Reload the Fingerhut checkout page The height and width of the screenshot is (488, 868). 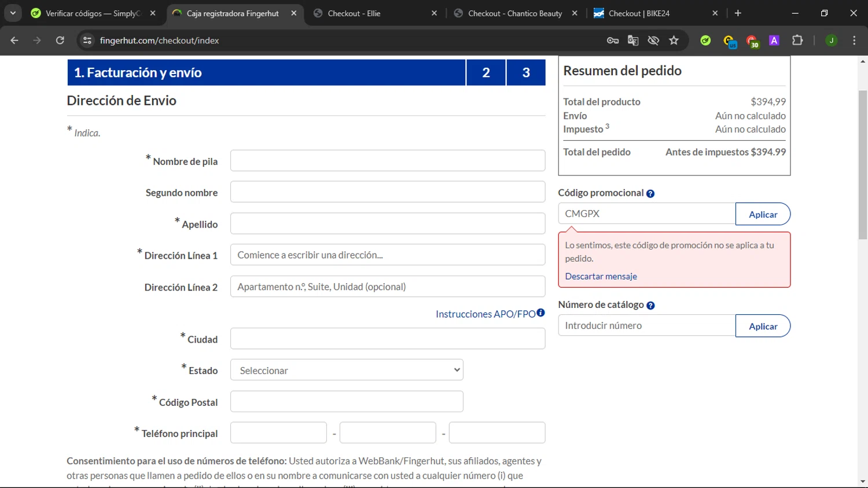pyautogui.click(x=60, y=41)
